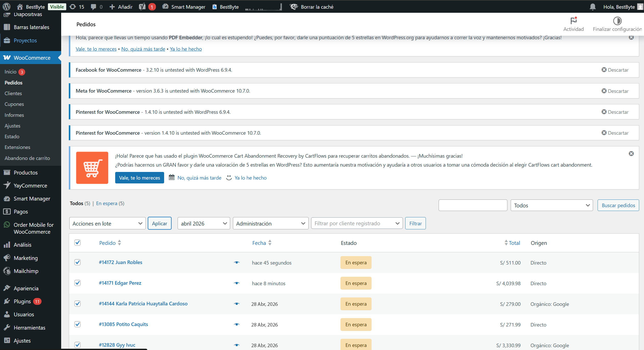Open Mailchimp from the sidebar

coord(26,271)
